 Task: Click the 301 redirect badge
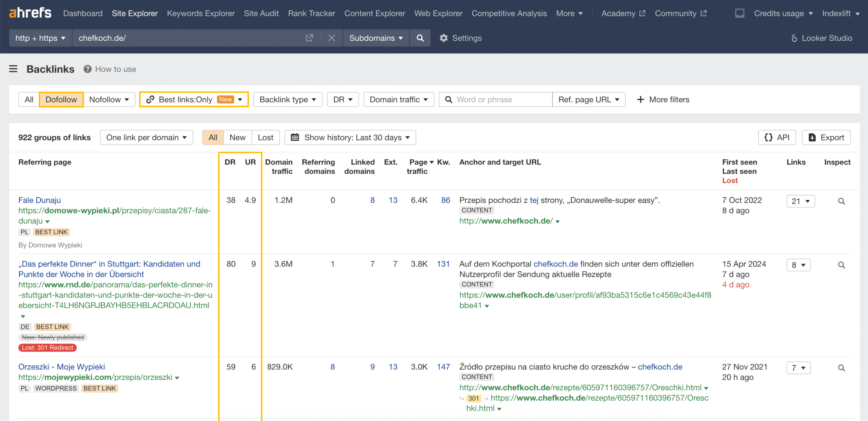(x=474, y=398)
